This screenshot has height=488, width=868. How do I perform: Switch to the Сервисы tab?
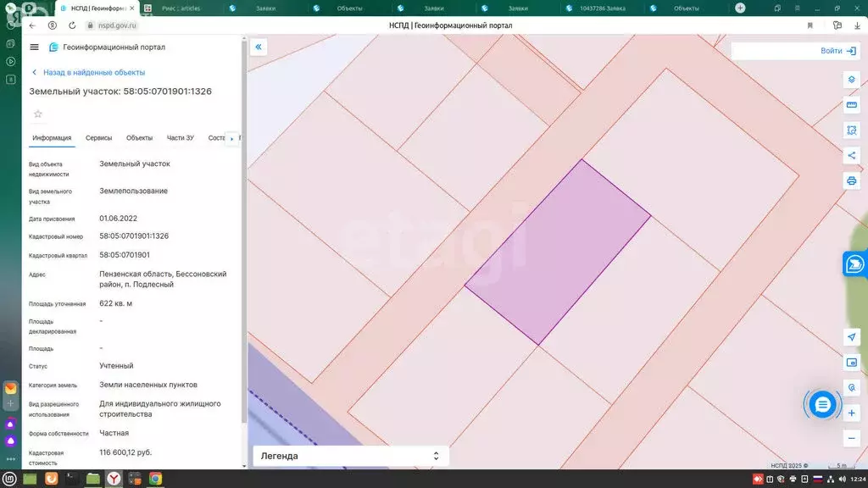(x=98, y=138)
